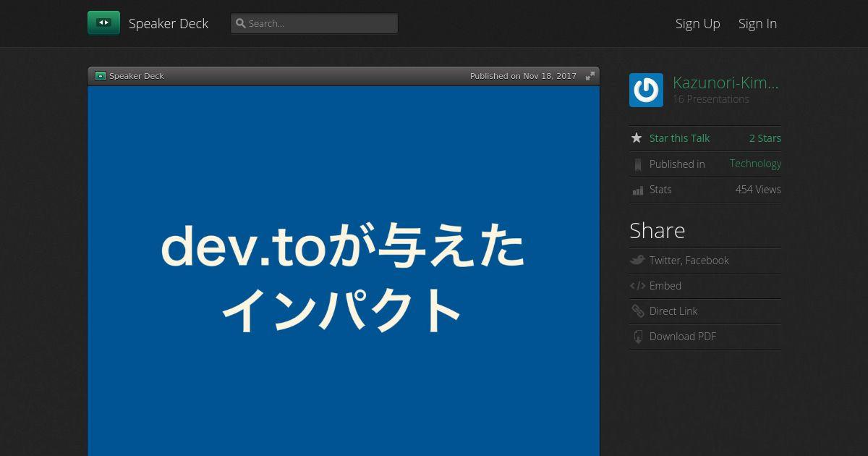Focus the Search input field
The height and width of the screenshot is (456, 868).
coord(314,23)
